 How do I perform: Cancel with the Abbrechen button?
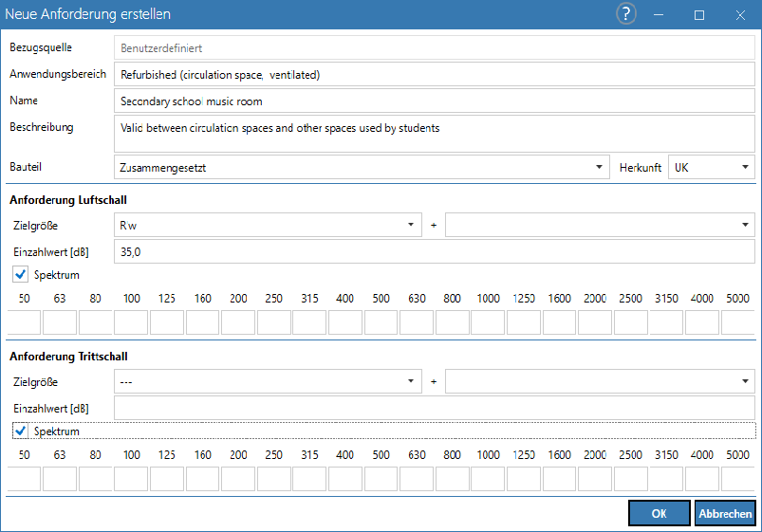(x=725, y=513)
